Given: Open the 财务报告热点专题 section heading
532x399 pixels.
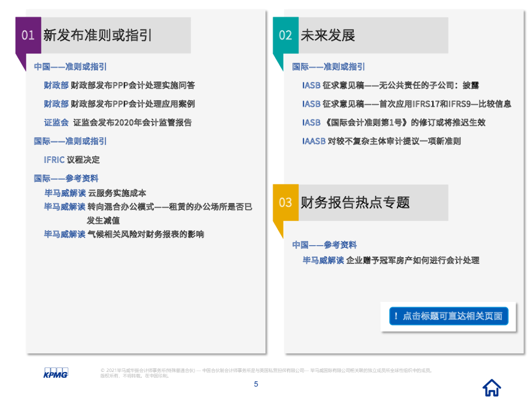Looking at the screenshot, I should [355, 202].
